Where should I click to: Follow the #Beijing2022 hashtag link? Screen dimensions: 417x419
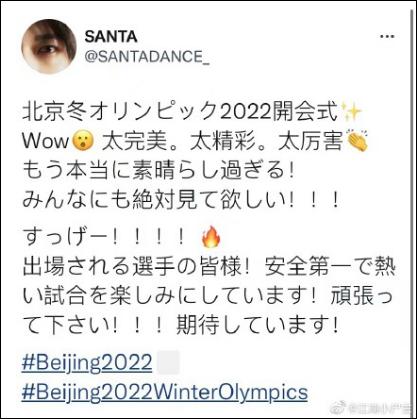point(87,363)
